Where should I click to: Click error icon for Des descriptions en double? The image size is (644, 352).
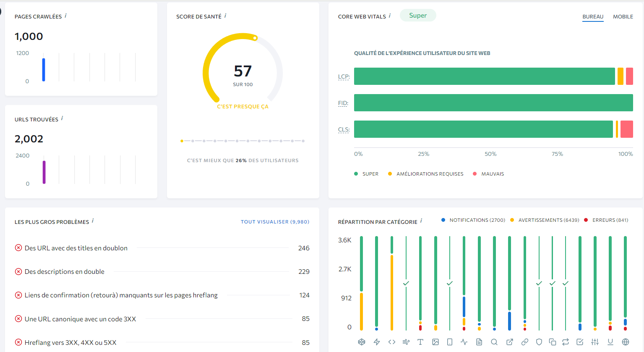[x=18, y=271]
